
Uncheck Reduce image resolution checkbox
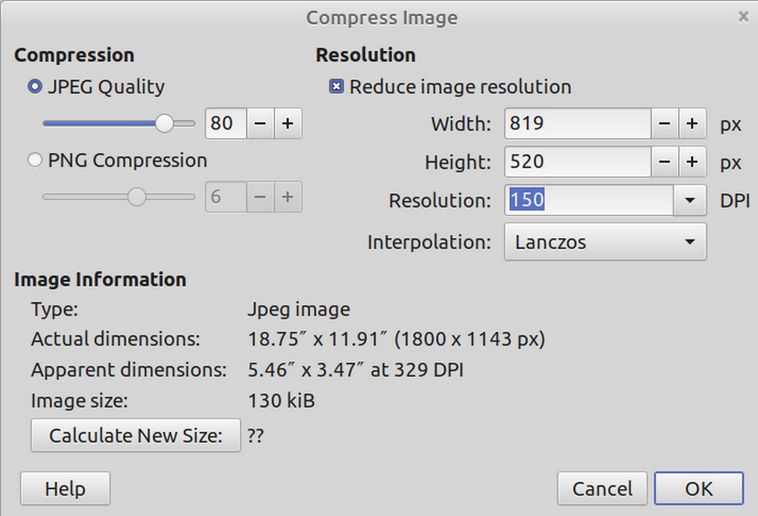[336, 87]
